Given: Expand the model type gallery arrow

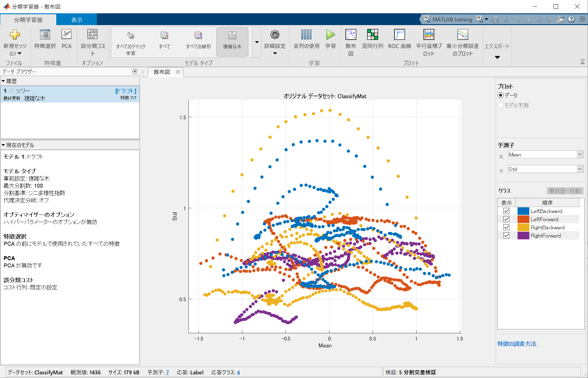Looking at the screenshot, I should 257,42.
